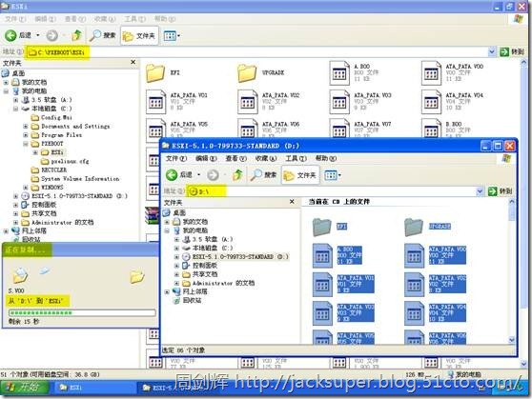This screenshot has height=399, width=532.
Task: Open the 文件(F) menu in the D: window
Action: point(176,158)
